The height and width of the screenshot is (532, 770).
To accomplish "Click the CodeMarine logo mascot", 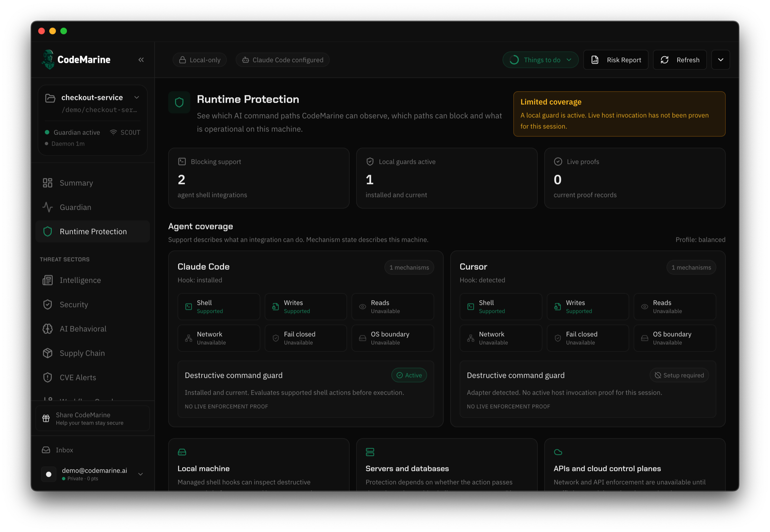I will pos(48,59).
